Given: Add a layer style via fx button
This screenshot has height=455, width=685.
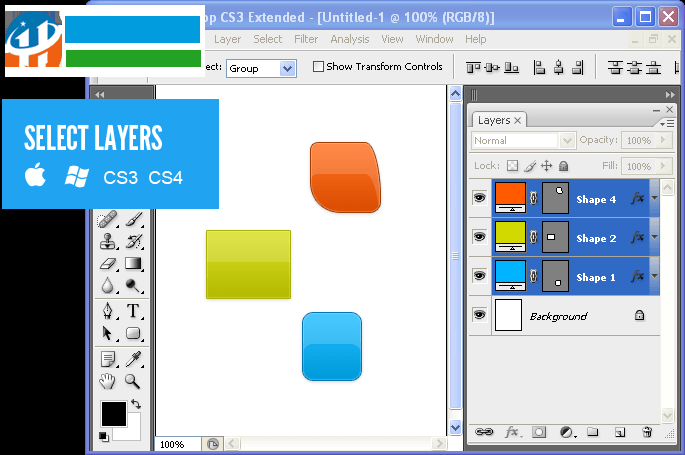Looking at the screenshot, I should point(512,432).
